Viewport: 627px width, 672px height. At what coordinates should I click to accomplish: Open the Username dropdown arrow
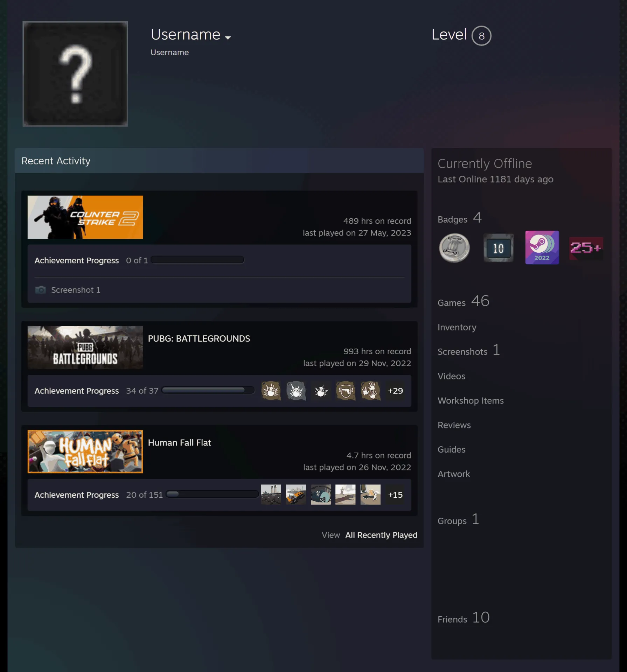tap(228, 37)
